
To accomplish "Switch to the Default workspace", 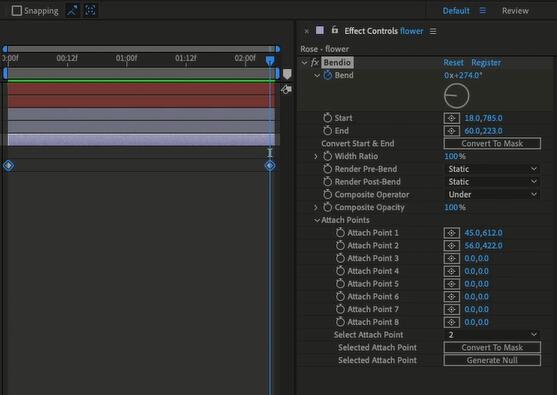I will (x=456, y=11).
